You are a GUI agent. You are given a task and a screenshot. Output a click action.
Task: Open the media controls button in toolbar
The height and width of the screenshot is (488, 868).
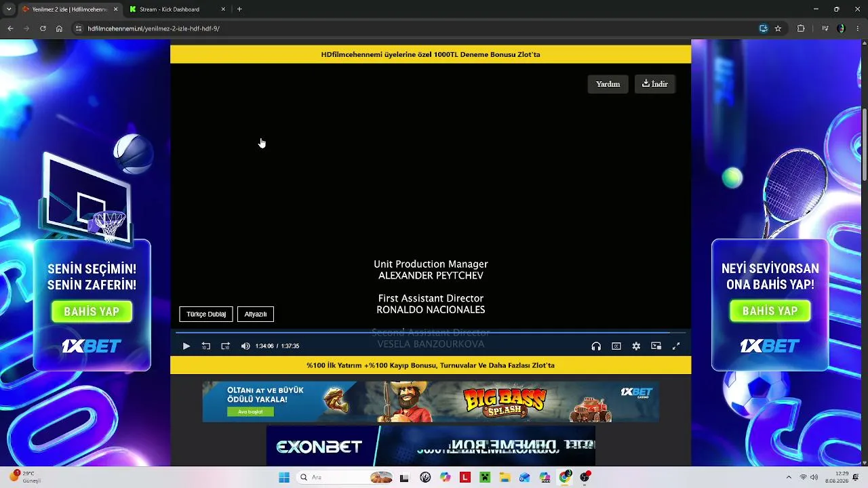(825, 28)
